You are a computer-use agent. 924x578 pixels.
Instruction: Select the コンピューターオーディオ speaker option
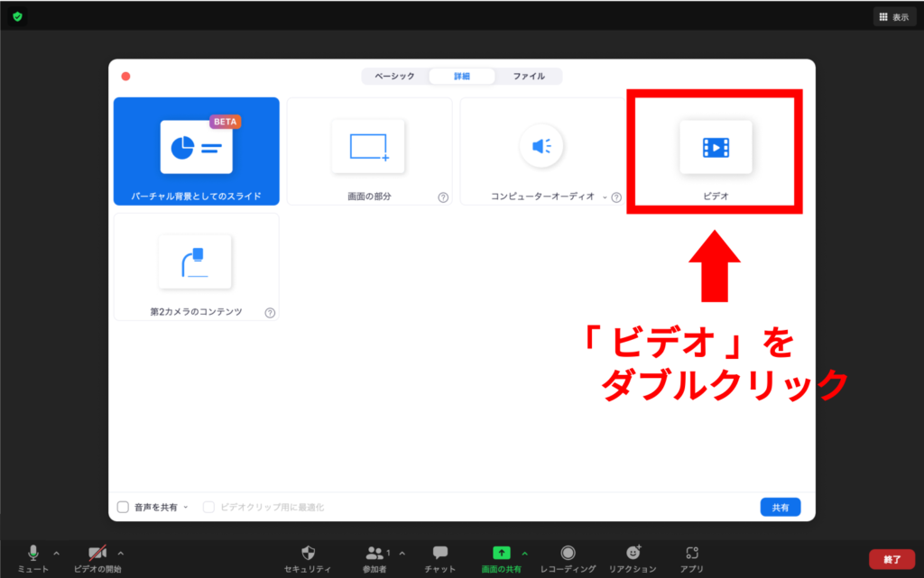(x=542, y=151)
